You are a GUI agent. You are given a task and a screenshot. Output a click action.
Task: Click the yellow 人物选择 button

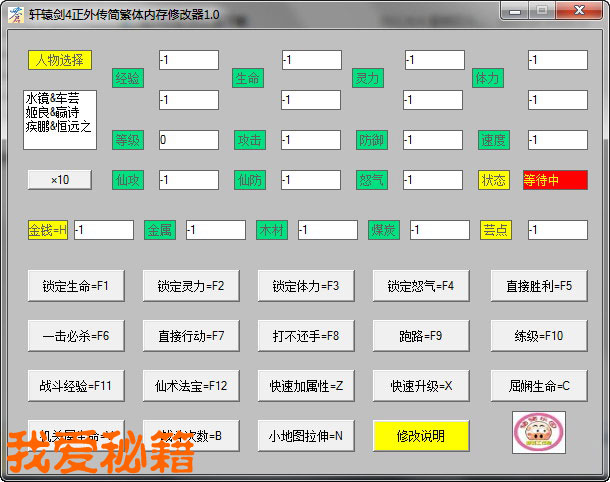pyautogui.click(x=60, y=60)
